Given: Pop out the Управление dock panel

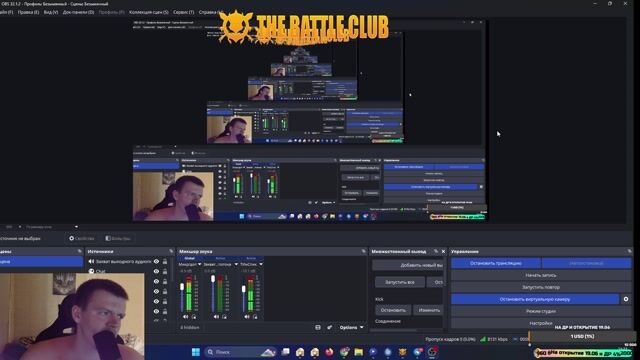Looking at the screenshot, I should [629, 251].
